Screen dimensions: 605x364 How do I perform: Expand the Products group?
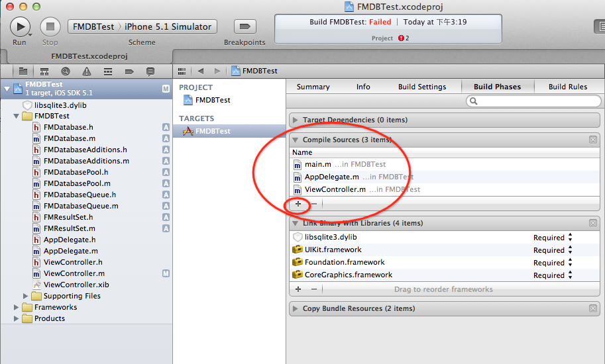click(x=16, y=318)
